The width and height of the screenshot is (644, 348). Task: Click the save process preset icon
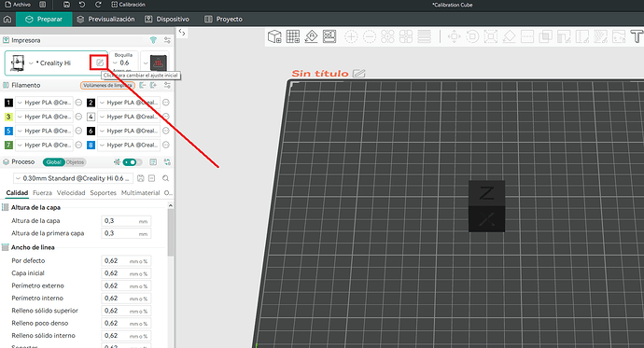pos(140,178)
